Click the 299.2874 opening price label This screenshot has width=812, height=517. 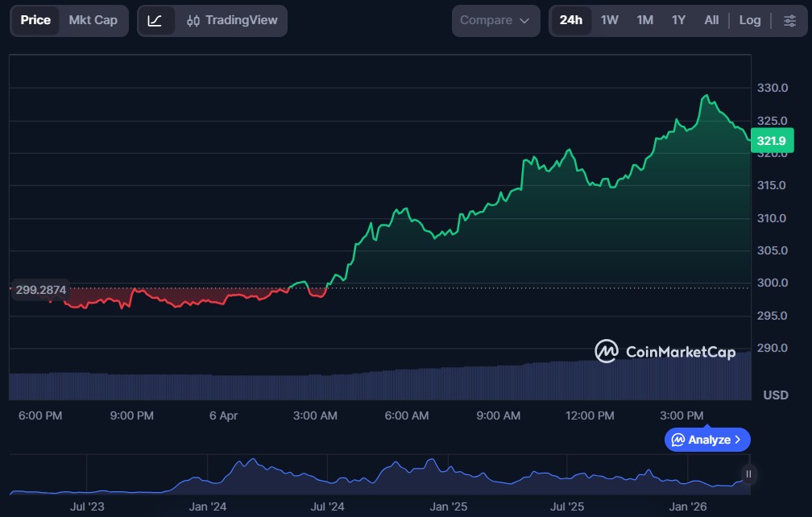coord(40,289)
